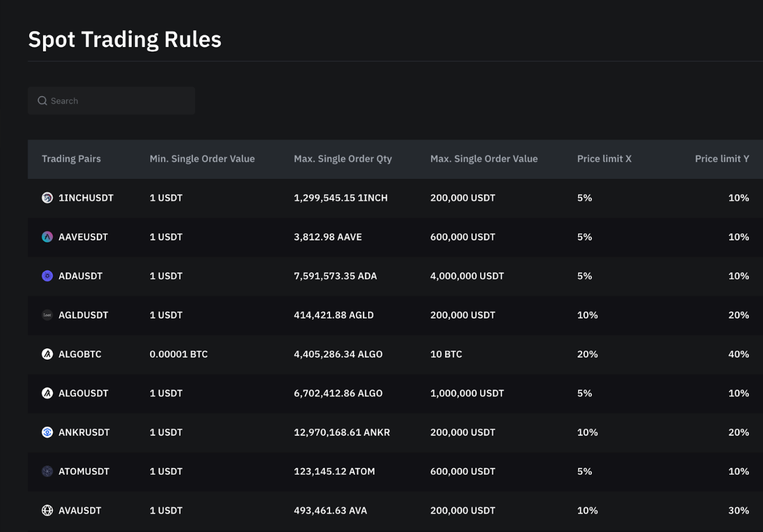Click the Price limit X column header
This screenshot has width=763, height=532.
click(604, 159)
